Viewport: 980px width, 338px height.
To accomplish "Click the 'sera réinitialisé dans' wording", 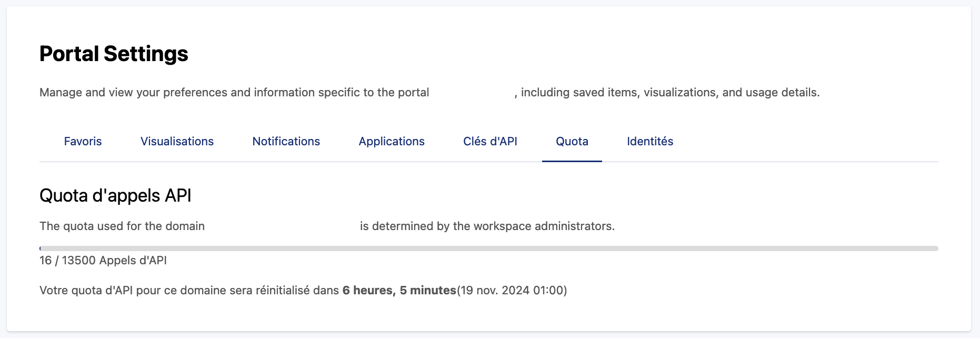I will coord(284,291).
